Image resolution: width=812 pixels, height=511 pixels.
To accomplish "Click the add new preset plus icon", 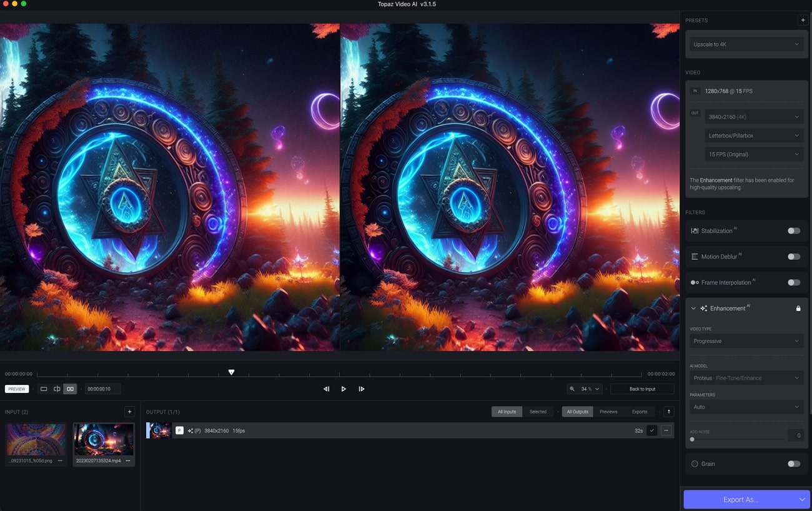I will click(x=803, y=20).
